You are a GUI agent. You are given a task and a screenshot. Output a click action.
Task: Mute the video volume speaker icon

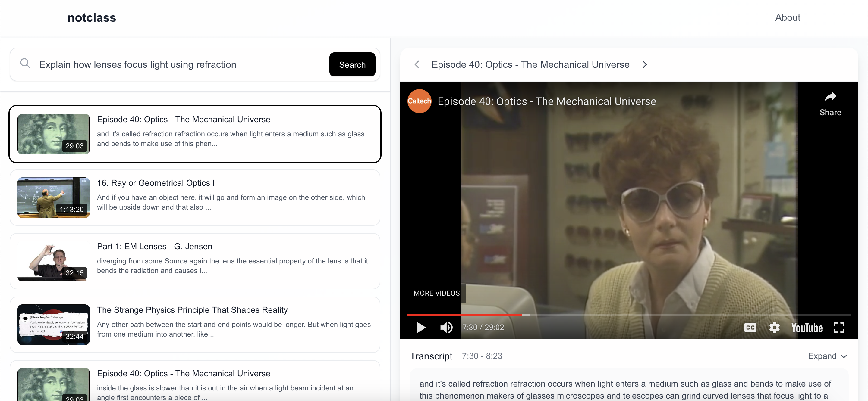pos(446,327)
